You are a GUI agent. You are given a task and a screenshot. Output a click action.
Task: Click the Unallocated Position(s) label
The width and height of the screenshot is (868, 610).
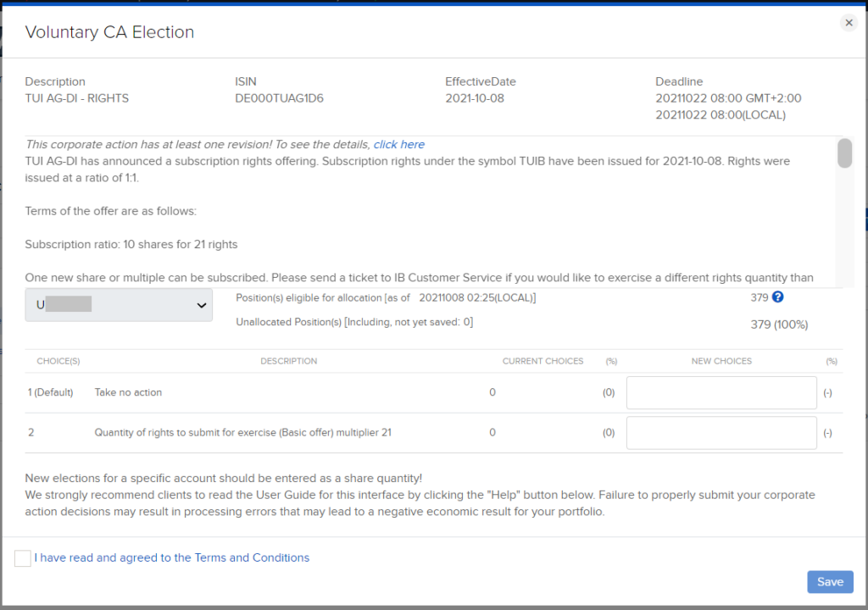[x=354, y=322]
